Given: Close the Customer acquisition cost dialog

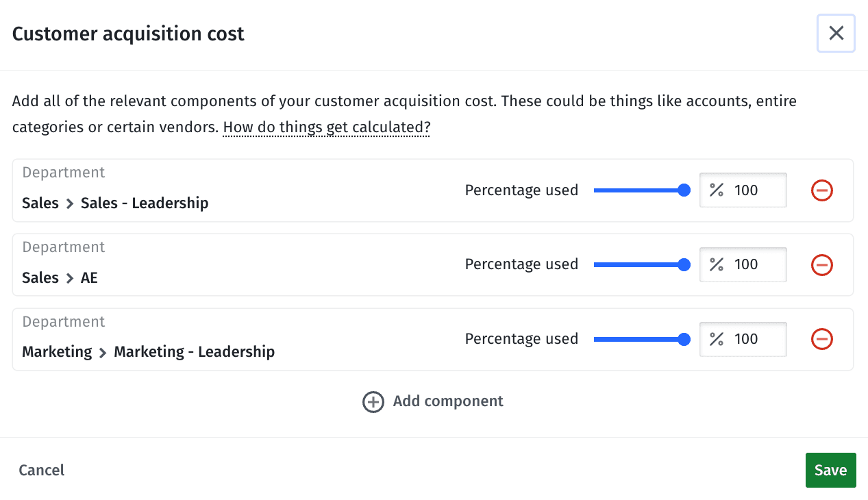Looking at the screenshot, I should pos(836,33).
